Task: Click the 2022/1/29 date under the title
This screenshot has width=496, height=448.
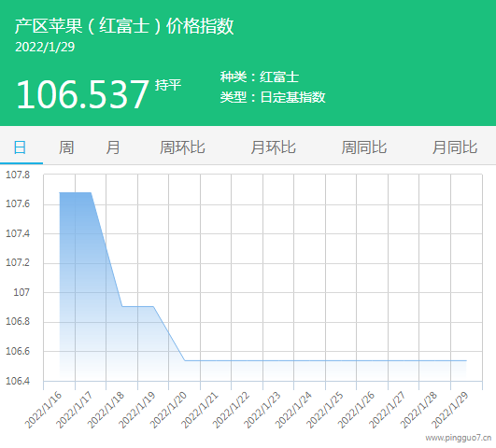Action: coord(45,47)
